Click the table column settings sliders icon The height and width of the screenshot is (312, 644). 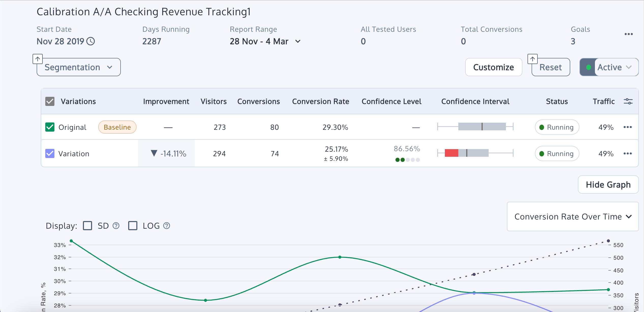(628, 101)
